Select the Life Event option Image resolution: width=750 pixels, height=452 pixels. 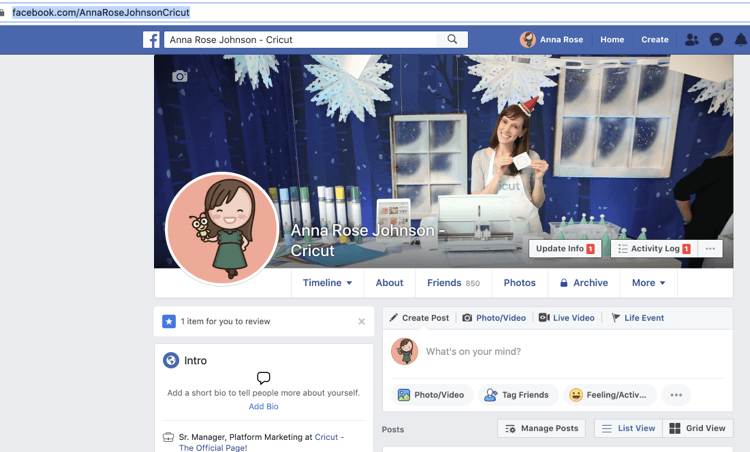click(x=638, y=318)
